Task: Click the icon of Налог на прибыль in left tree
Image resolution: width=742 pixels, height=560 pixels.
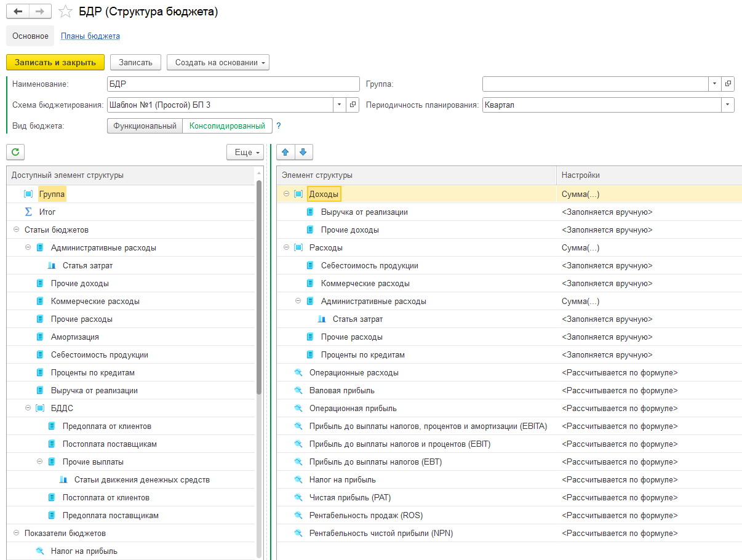Action: [40, 551]
